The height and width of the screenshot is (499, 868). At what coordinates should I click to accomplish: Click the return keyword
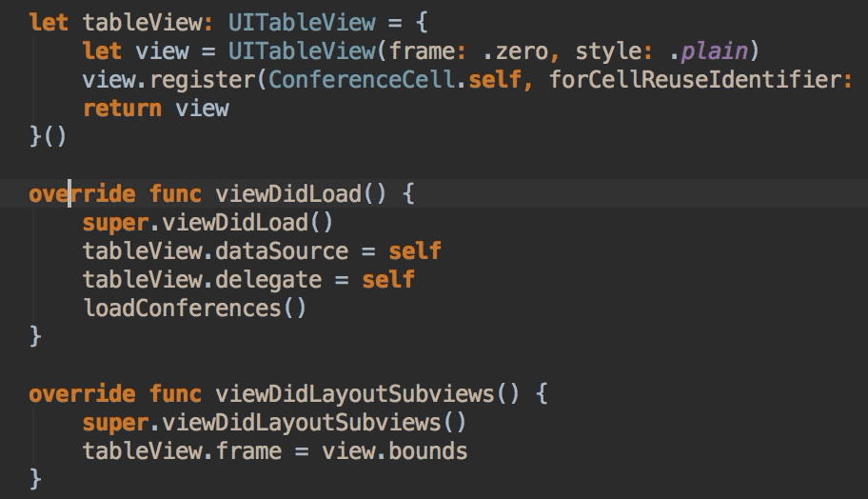[x=123, y=109]
